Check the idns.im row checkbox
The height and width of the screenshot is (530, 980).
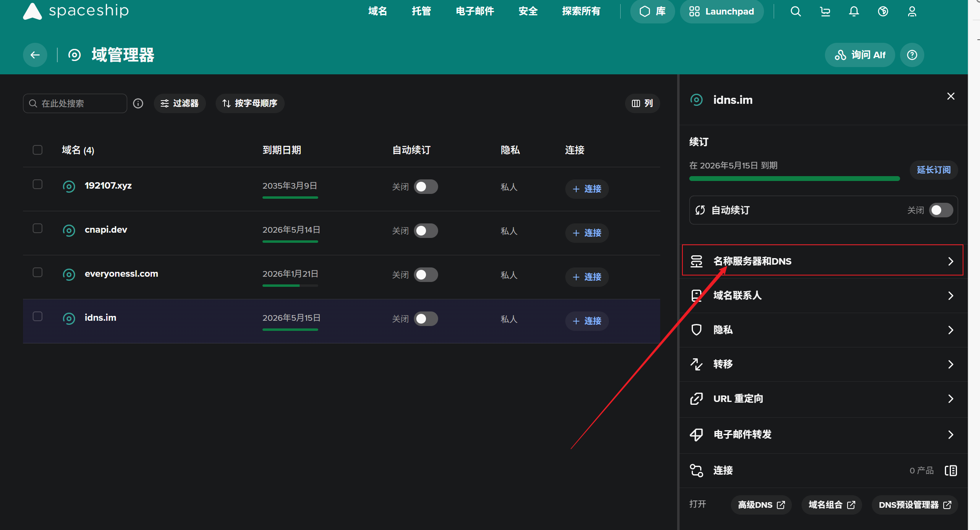[x=38, y=316]
